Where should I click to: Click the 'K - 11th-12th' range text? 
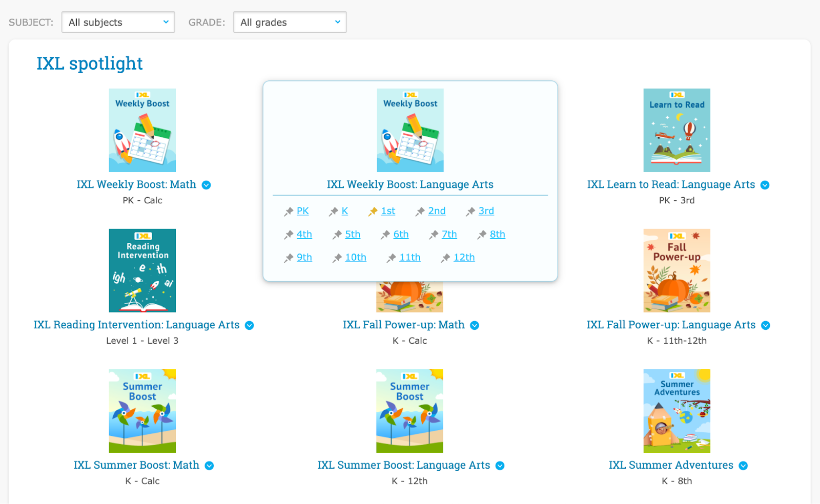[677, 341]
